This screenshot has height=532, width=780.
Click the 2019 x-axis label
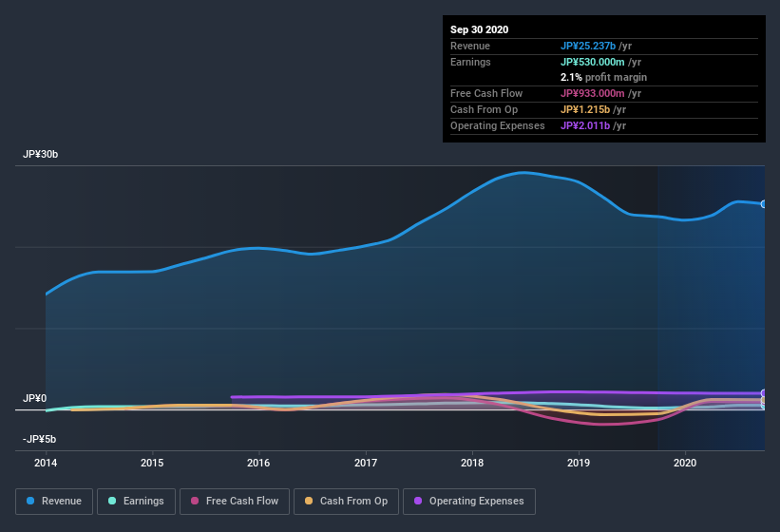click(x=578, y=463)
